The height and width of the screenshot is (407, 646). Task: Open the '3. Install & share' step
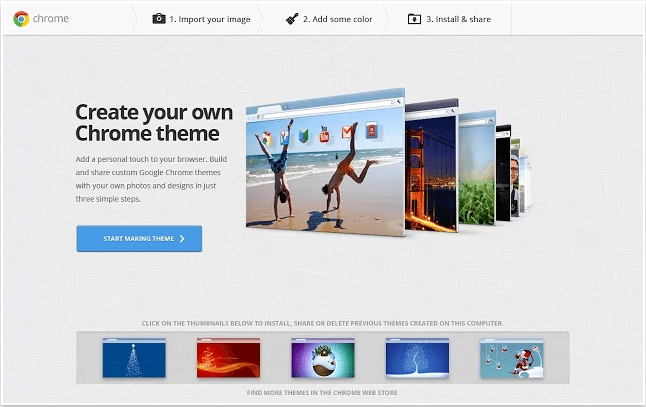449,19
